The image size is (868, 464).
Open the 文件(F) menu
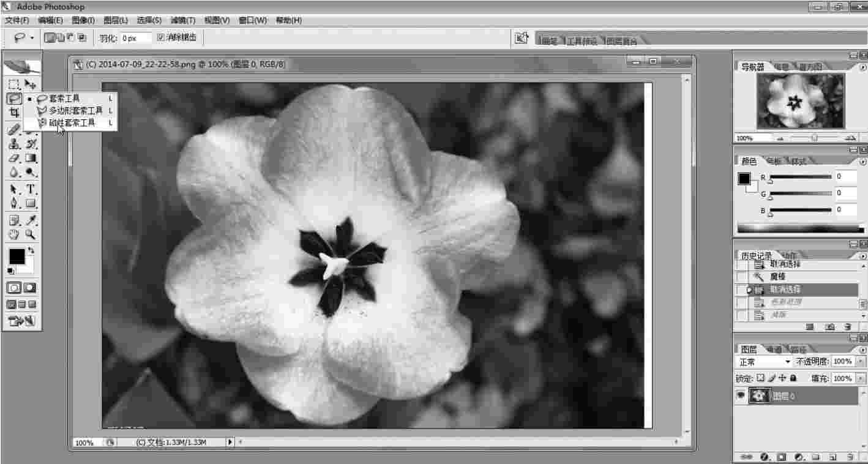tap(17, 20)
